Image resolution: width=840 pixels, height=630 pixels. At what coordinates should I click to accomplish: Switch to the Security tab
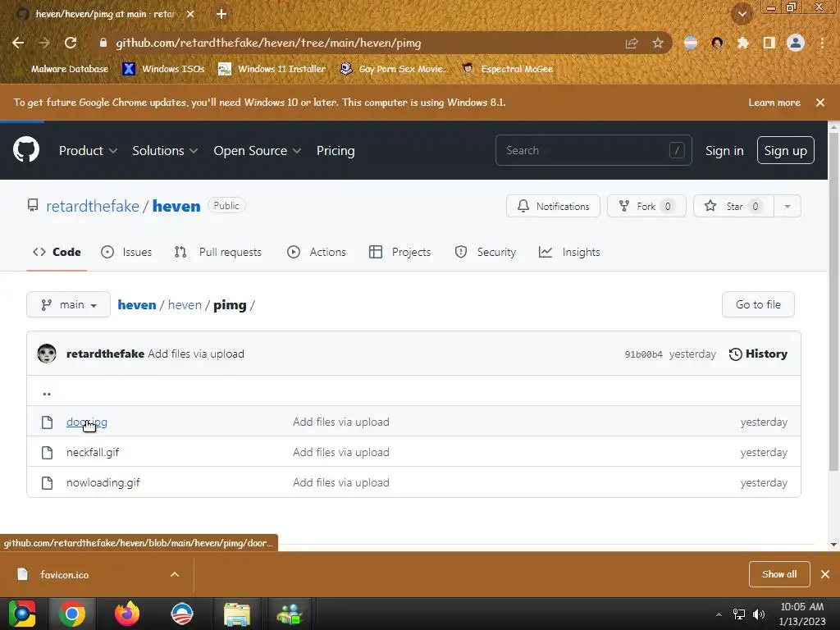486,252
